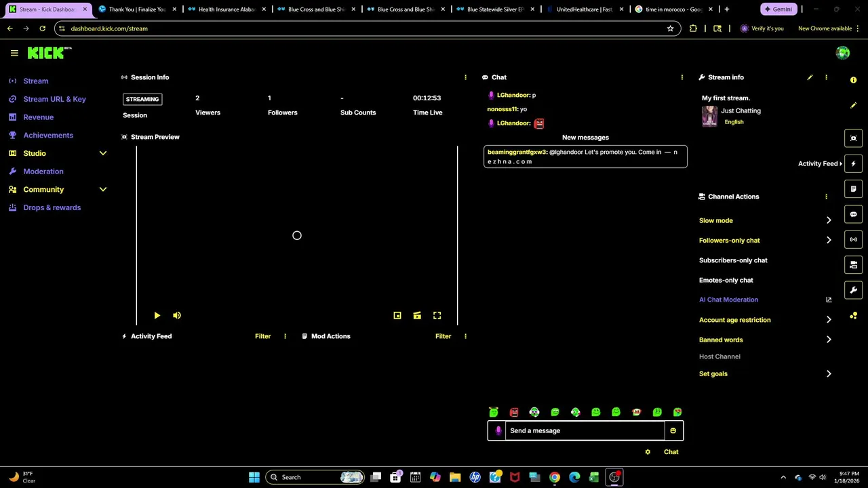Expand Account age restriction arrow
868x488 pixels.
(829, 320)
